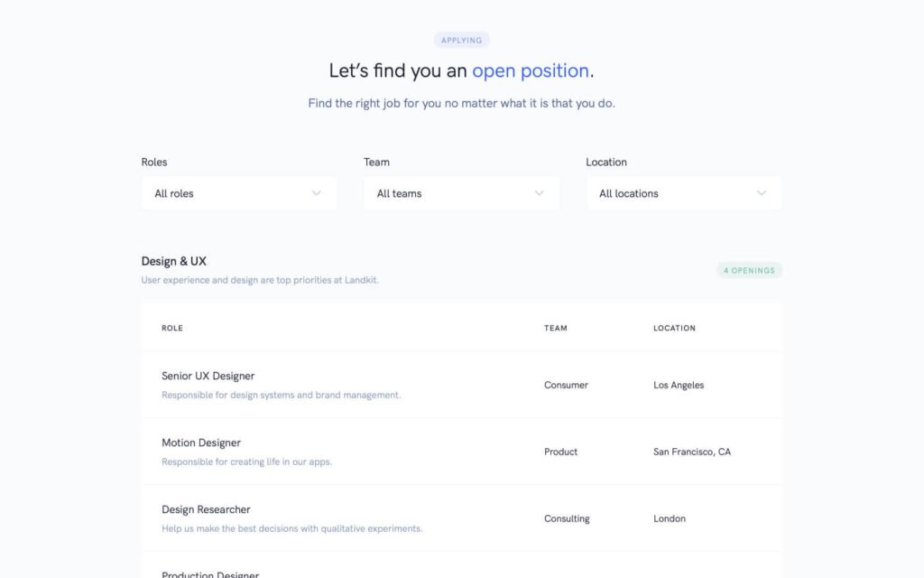Click the chevron in the Team select

tap(540, 193)
